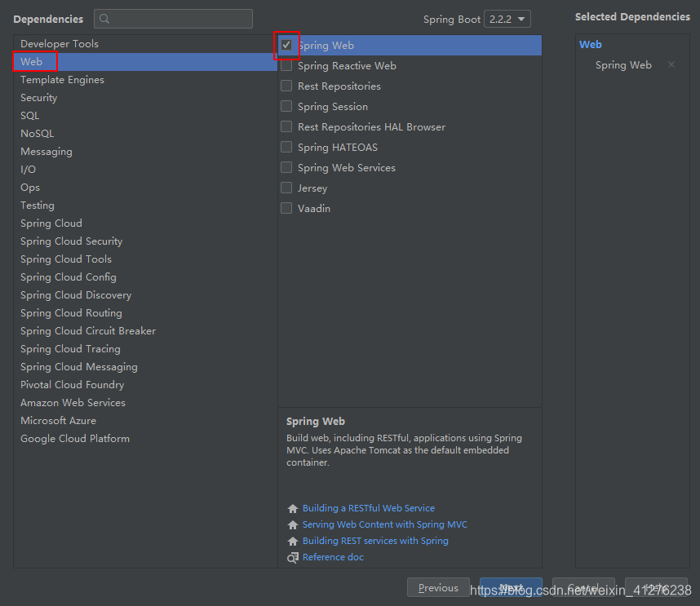The height and width of the screenshot is (606, 700).
Task: Tick the Spring Session checkbox
Action: pyautogui.click(x=286, y=106)
